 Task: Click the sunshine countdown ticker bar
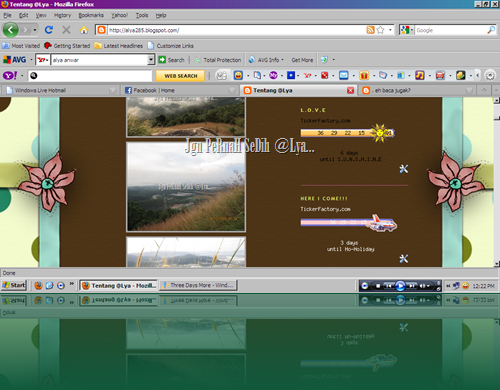pos(347,133)
